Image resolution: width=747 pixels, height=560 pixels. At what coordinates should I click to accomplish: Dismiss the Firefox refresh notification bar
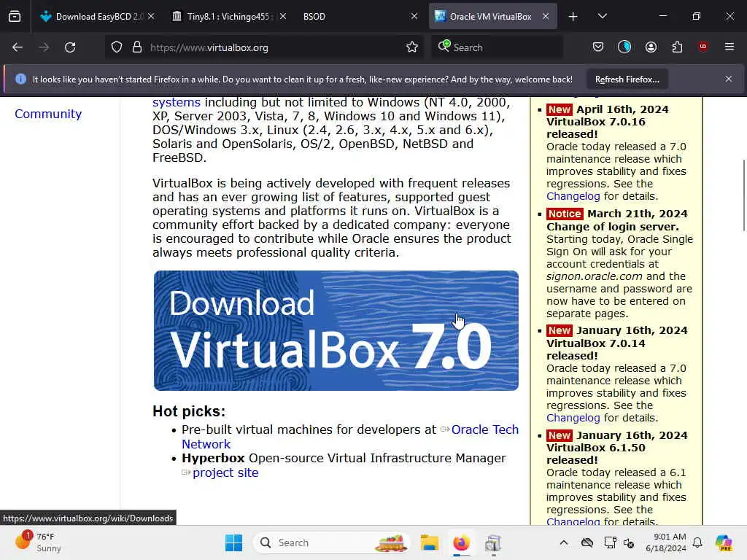click(x=729, y=79)
